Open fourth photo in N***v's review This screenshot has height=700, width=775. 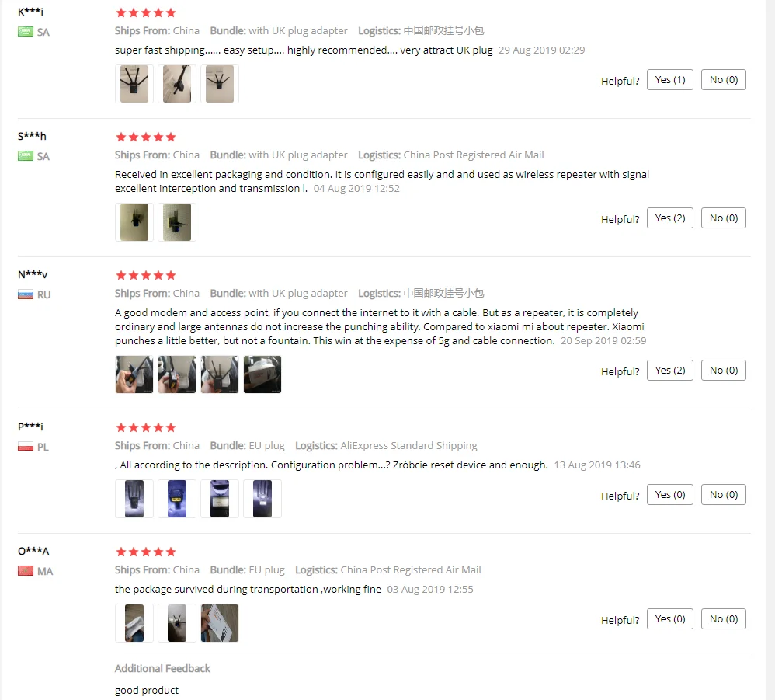pos(262,374)
